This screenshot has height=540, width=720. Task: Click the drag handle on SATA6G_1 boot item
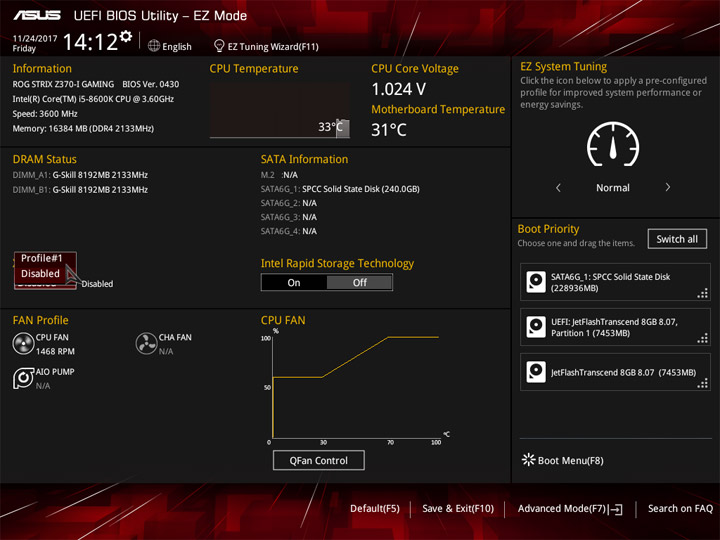[703, 293]
